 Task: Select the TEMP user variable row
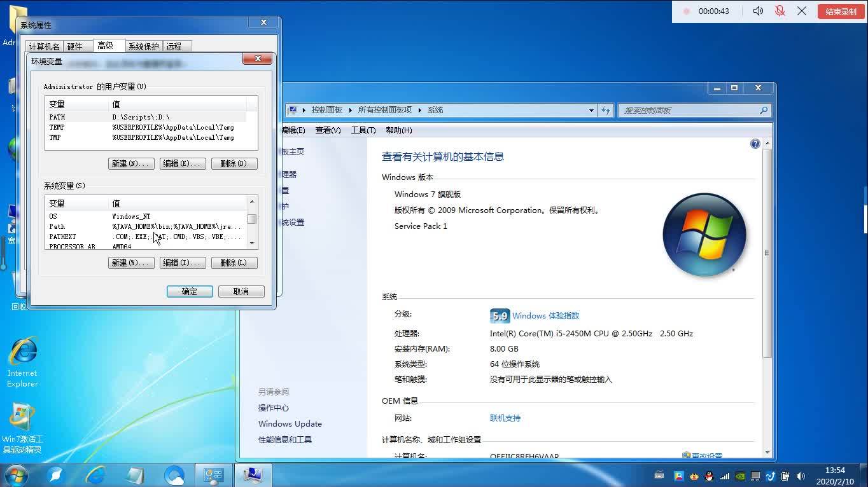tap(146, 127)
